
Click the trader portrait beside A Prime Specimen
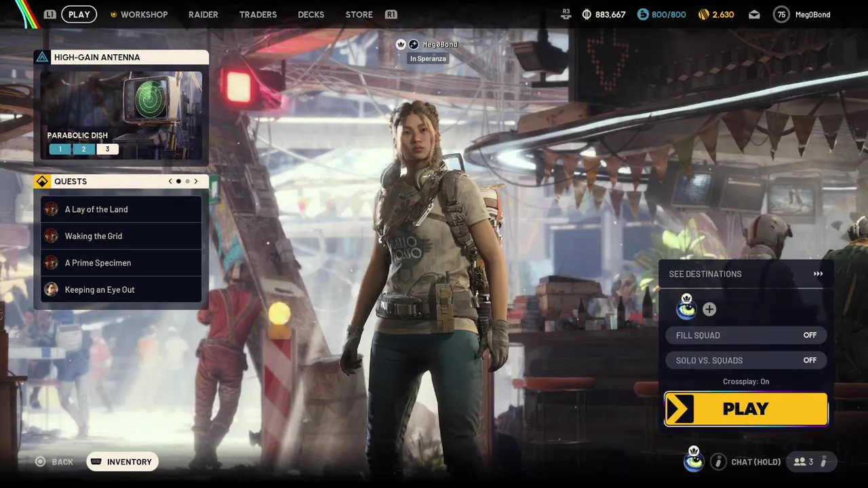click(51, 263)
